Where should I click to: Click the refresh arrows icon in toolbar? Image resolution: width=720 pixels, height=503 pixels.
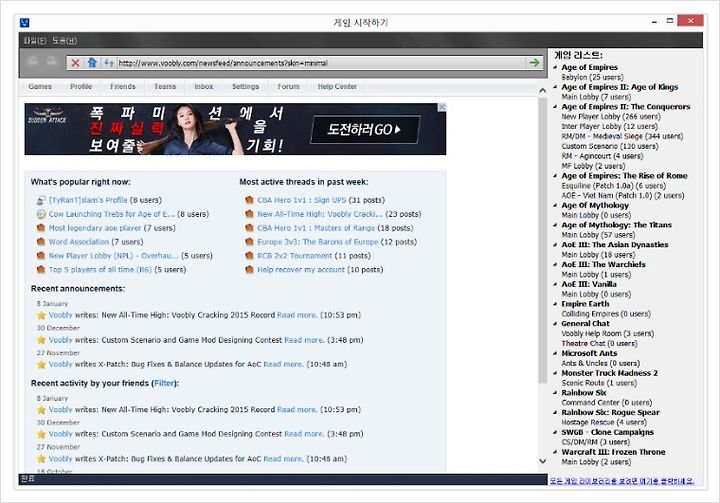click(x=108, y=62)
